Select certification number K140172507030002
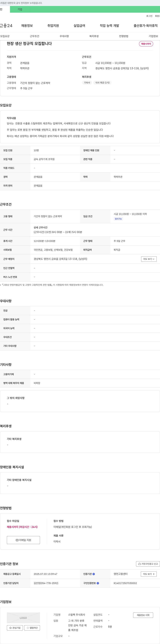This screenshot has width=160, height=644. (x=125, y=583)
